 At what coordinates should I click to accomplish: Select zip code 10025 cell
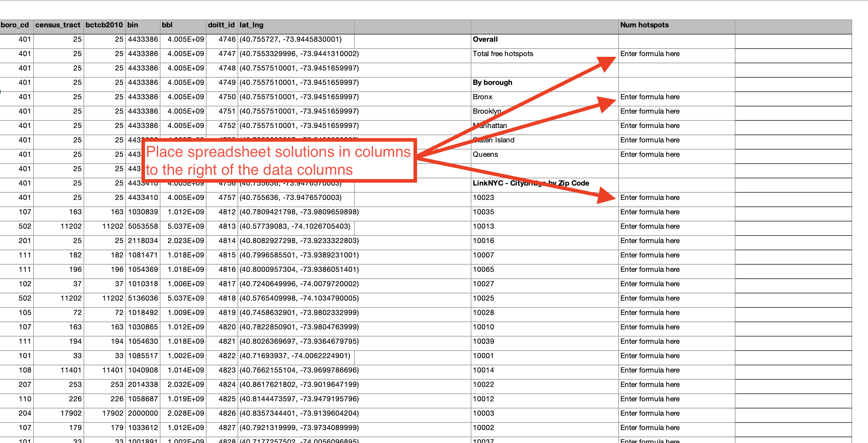click(545, 300)
